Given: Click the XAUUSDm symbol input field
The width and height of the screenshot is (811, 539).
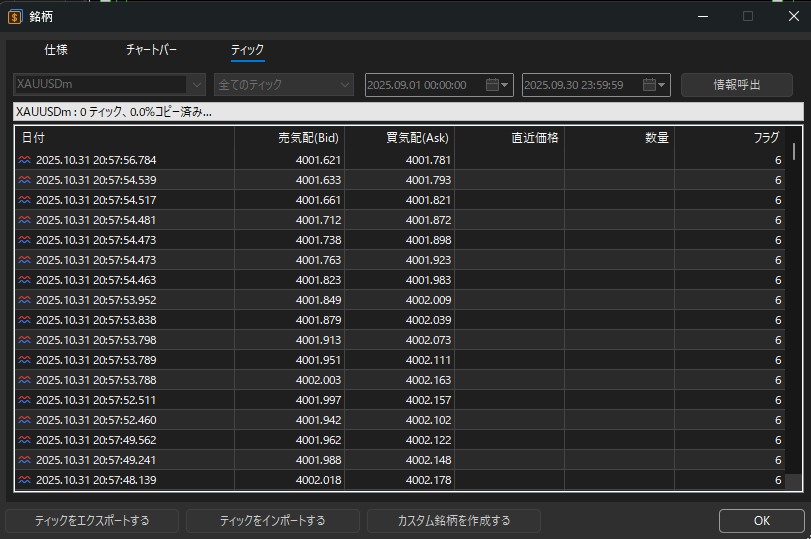Looking at the screenshot, I should [x=101, y=84].
